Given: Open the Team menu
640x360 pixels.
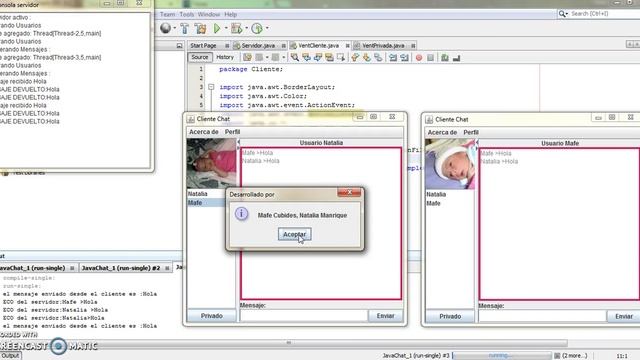Looking at the screenshot, I should click(167, 14).
